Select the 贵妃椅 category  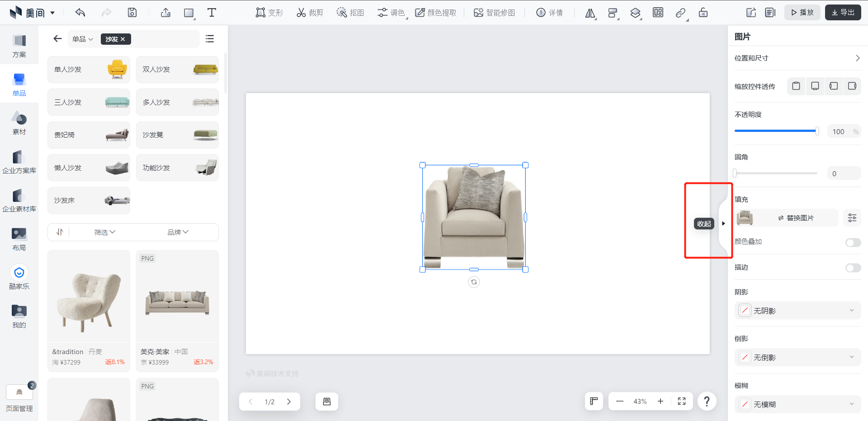[89, 135]
